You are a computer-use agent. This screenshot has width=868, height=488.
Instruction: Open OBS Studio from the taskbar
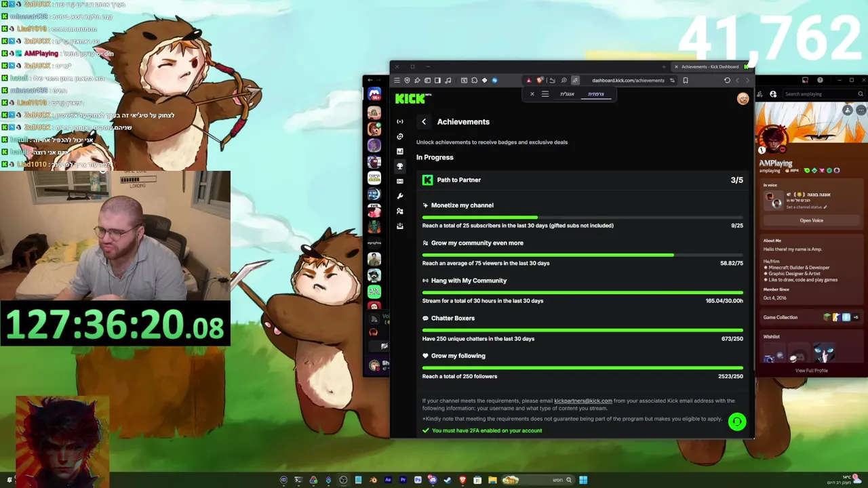(344, 480)
